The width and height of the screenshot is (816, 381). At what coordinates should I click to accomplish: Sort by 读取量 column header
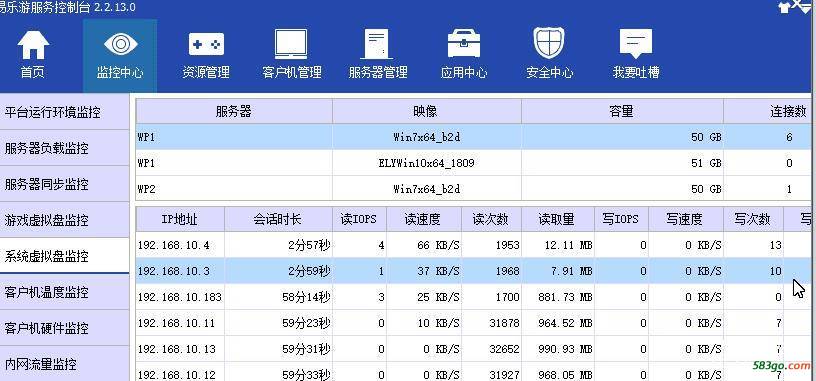tap(557, 219)
